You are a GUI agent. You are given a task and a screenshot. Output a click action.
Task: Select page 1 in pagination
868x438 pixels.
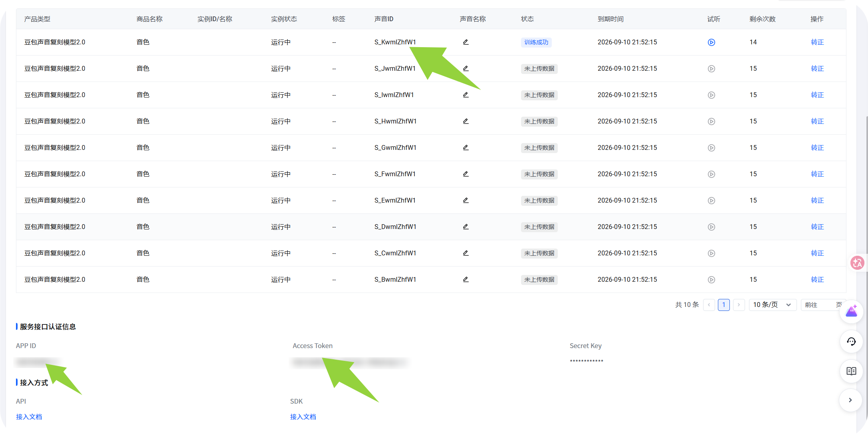pos(724,305)
